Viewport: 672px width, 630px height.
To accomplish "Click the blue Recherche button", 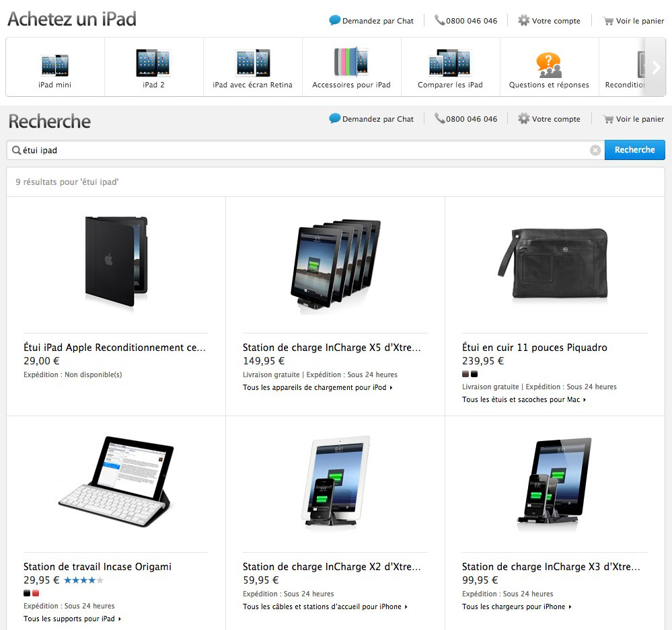I will pos(635,150).
